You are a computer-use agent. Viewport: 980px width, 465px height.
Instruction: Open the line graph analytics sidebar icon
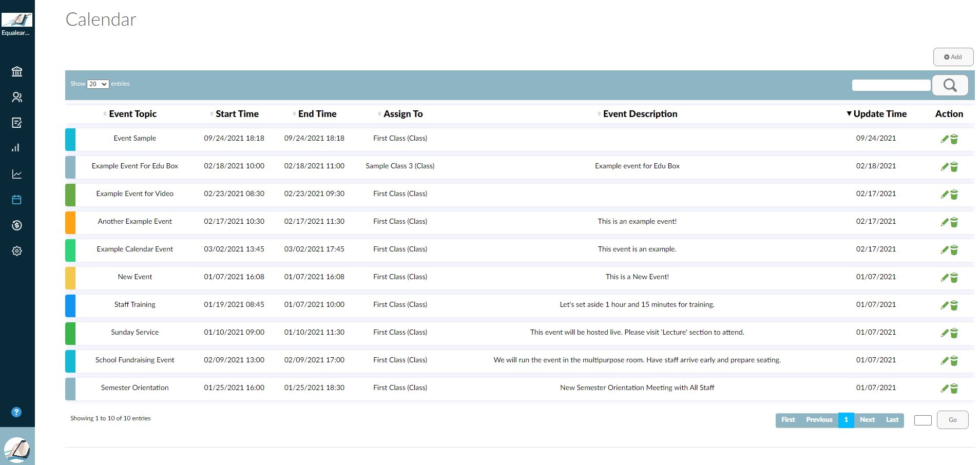[x=17, y=174]
